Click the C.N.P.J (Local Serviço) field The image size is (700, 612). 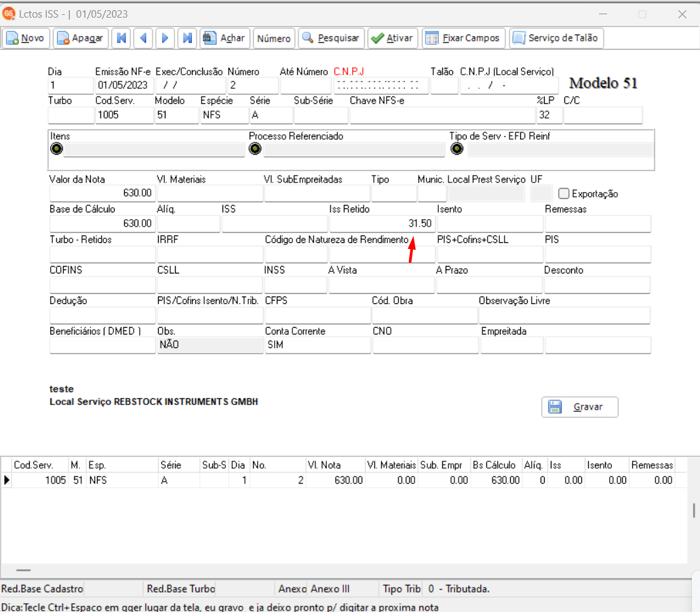pos(509,85)
